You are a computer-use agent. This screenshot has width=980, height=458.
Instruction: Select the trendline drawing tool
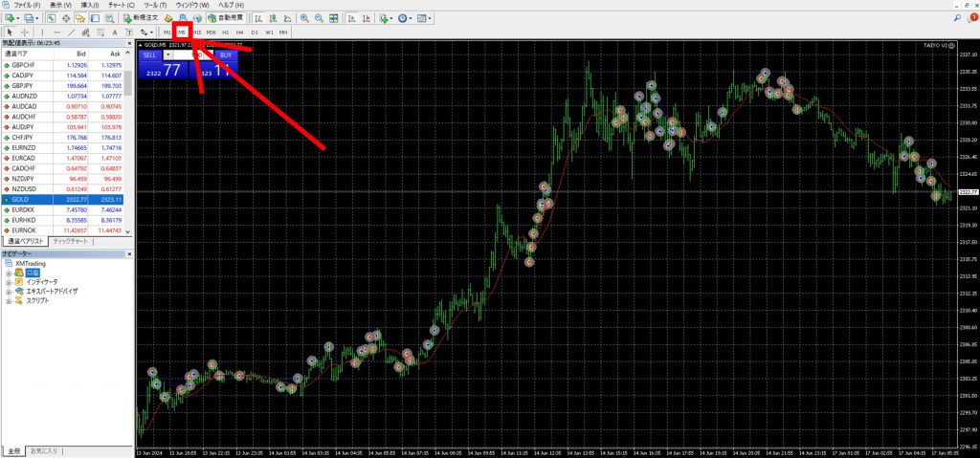(71, 33)
